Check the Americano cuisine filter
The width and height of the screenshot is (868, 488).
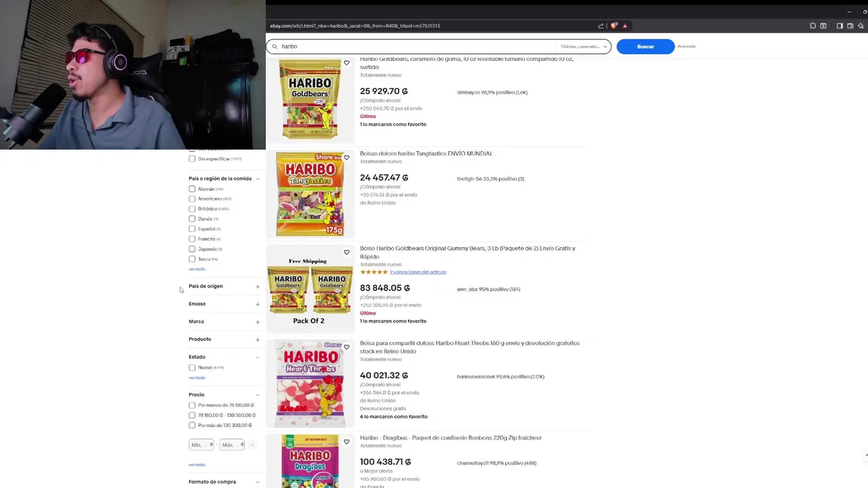192,199
